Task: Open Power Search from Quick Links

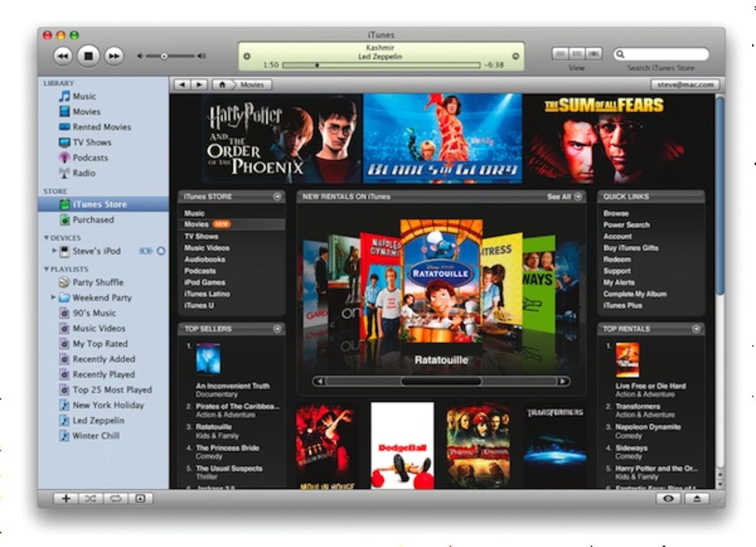Action: click(627, 225)
